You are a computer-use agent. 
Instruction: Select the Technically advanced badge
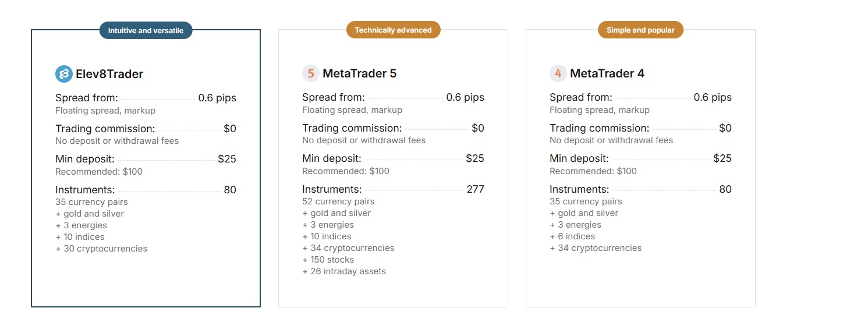coord(393,30)
